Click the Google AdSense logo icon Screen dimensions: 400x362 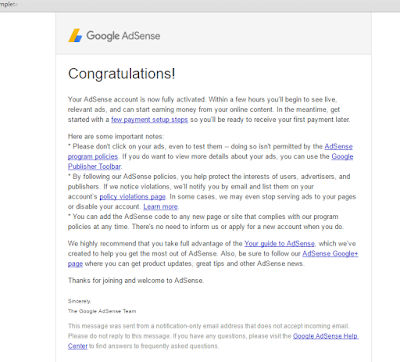coord(75,35)
